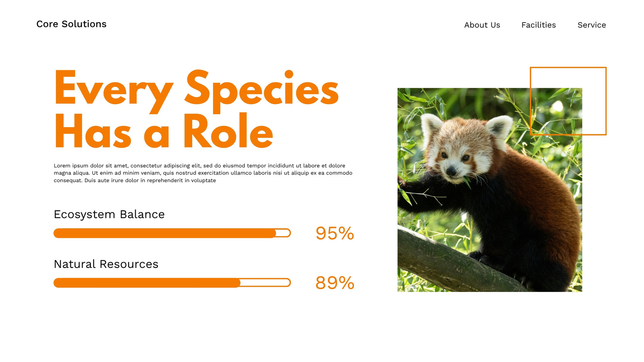The height and width of the screenshot is (362, 644).
Task: Click the Ecosystem Balance label
Action: (x=109, y=214)
